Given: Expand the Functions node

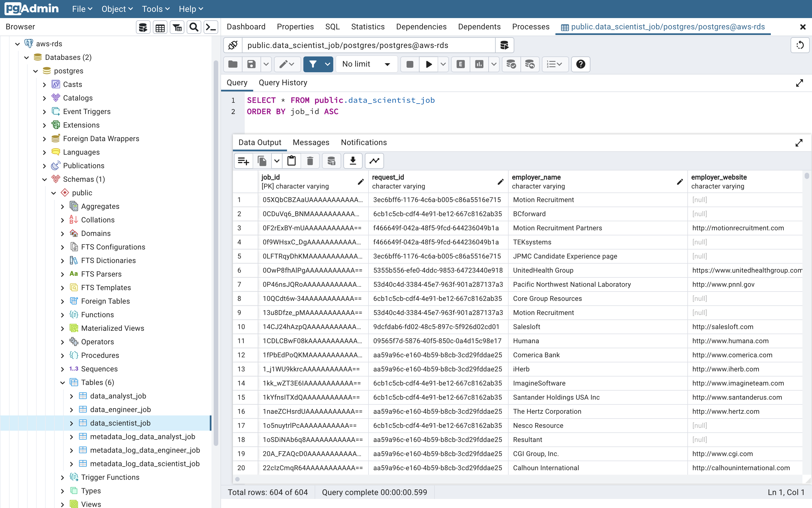Looking at the screenshot, I should (62, 315).
